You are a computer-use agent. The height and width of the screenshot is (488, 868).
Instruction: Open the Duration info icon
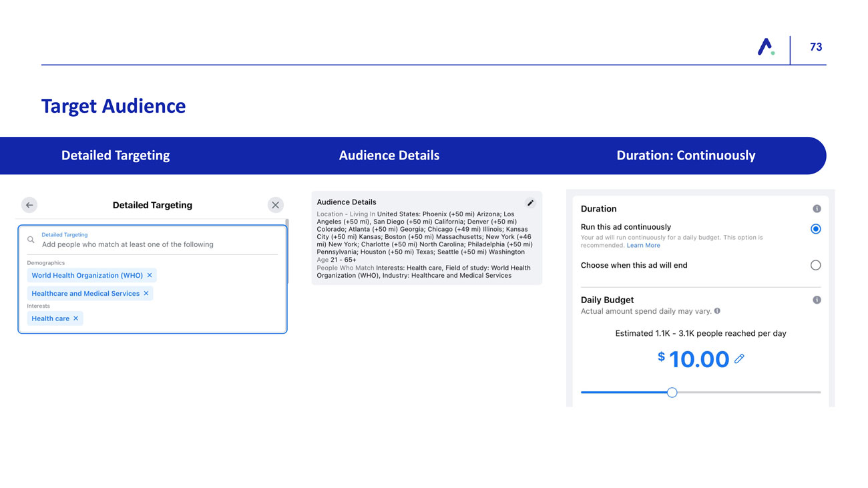(x=816, y=209)
